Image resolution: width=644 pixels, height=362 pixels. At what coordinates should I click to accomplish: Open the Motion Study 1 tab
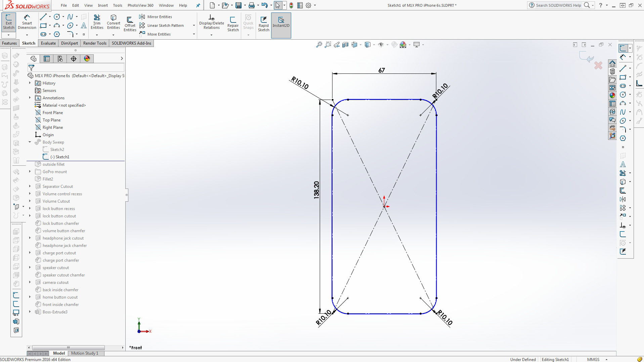click(x=85, y=353)
